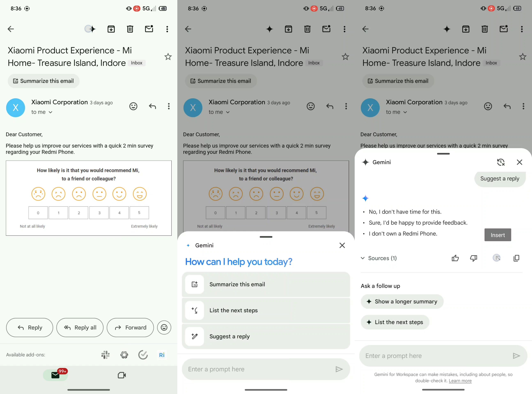Open the checkmark tasks add-on
Screen dimensions: 532x394
point(143,355)
